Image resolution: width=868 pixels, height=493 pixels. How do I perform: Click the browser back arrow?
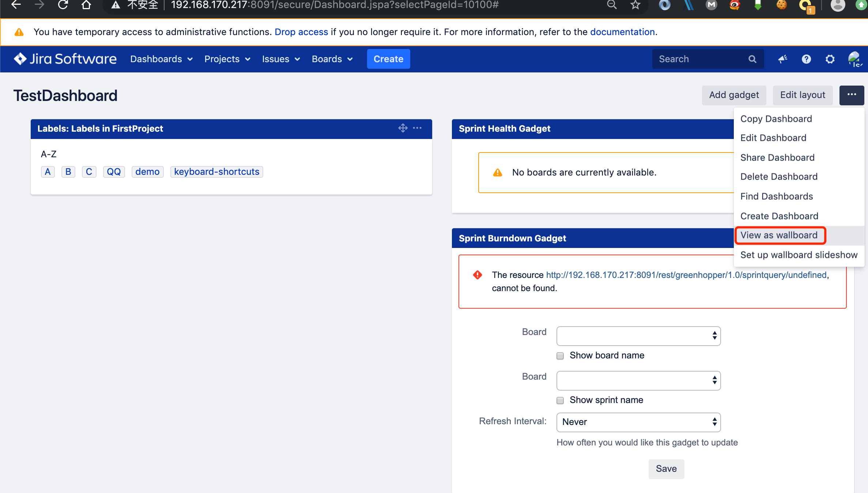click(16, 5)
